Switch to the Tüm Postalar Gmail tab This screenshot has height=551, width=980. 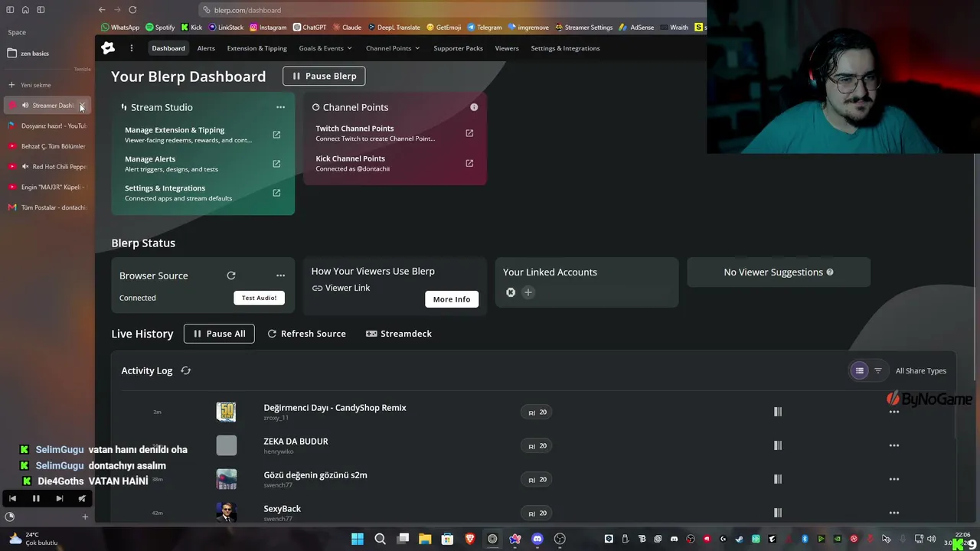point(47,207)
